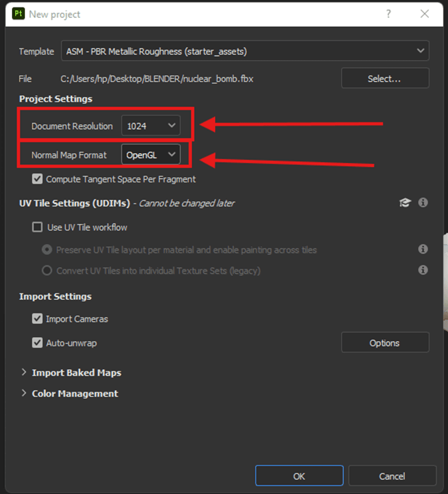Screen dimensions: 448x494
Task: Select Preserve UV Tile layout radio option
Action: 47,250
